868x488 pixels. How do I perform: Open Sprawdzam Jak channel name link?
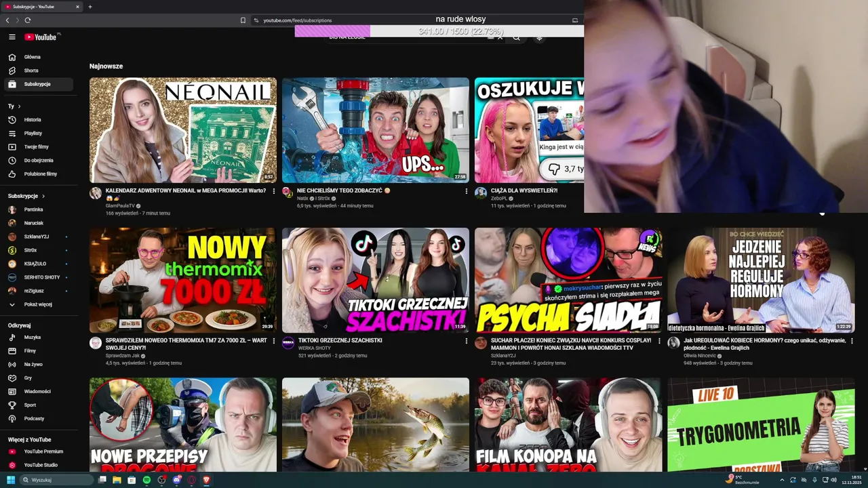(x=123, y=356)
